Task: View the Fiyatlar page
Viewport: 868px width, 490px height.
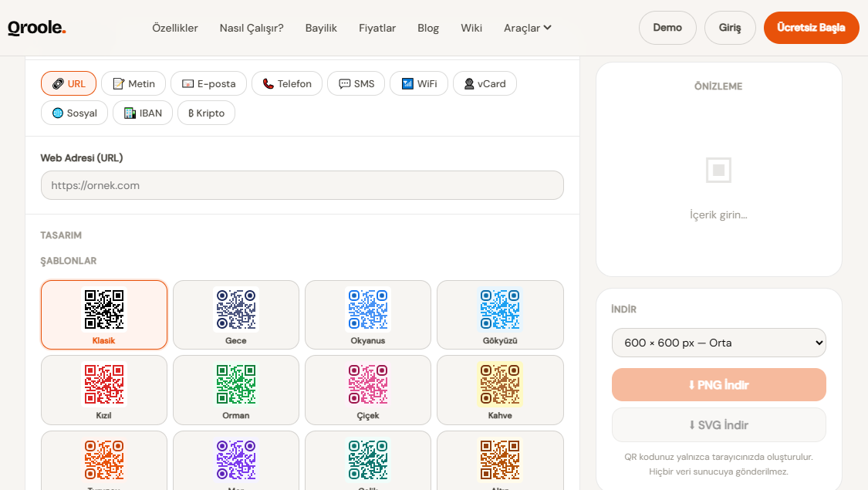Action: [377, 28]
